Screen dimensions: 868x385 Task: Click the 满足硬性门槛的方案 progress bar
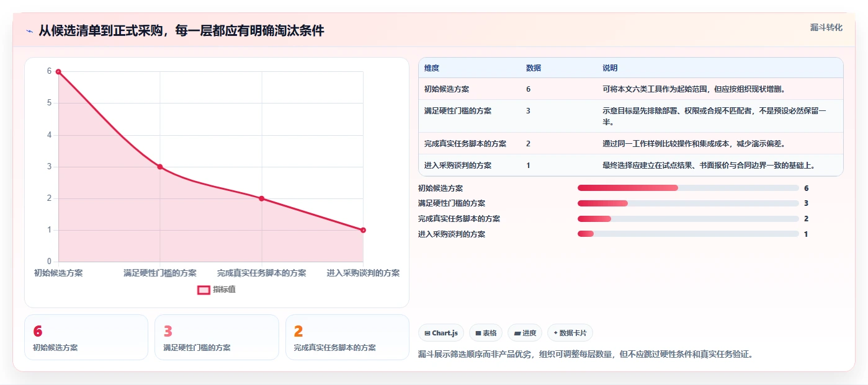tap(688, 203)
